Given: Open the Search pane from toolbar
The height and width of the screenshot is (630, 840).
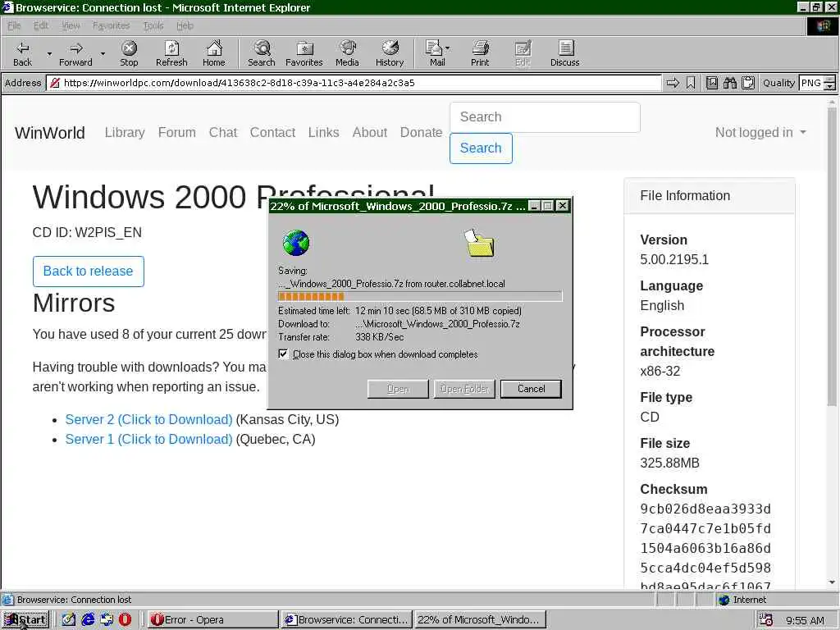Looking at the screenshot, I should (262, 53).
